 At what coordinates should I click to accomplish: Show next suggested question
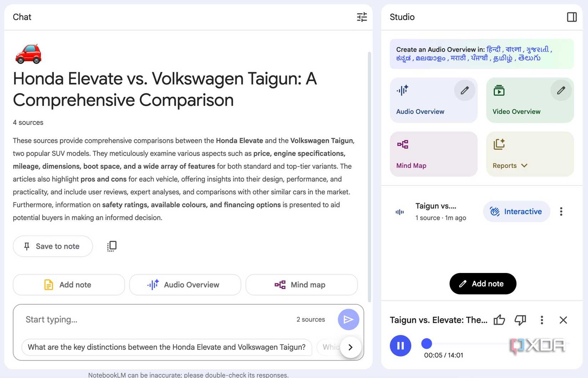[x=350, y=347]
